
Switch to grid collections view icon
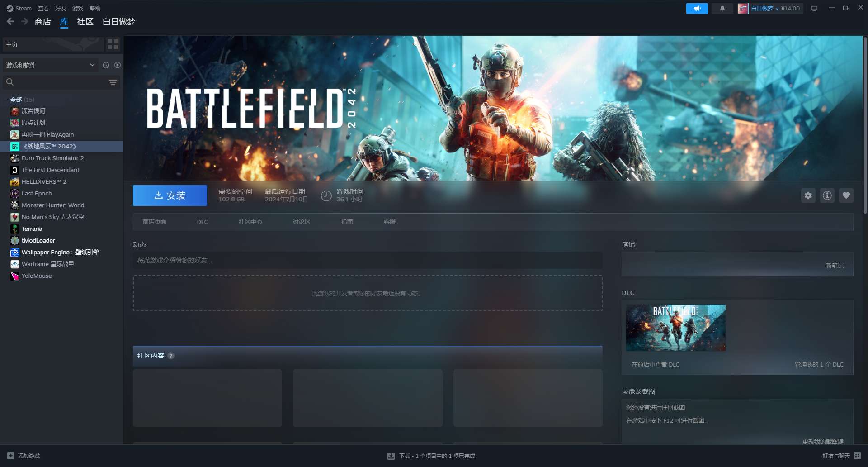113,44
